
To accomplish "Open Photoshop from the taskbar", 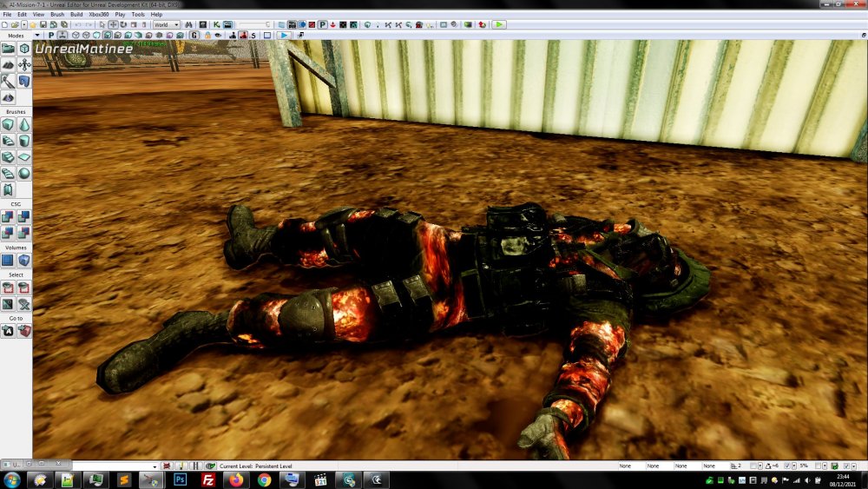I will point(181,479).
